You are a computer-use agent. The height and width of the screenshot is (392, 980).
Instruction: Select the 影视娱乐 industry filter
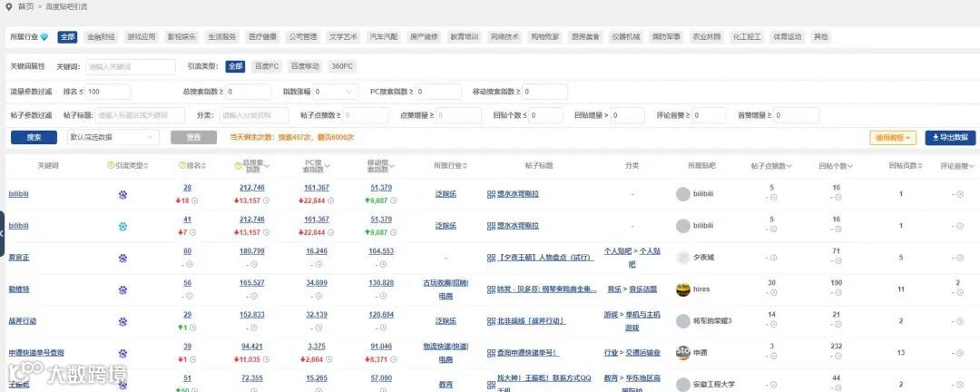[x=181, y=37]
